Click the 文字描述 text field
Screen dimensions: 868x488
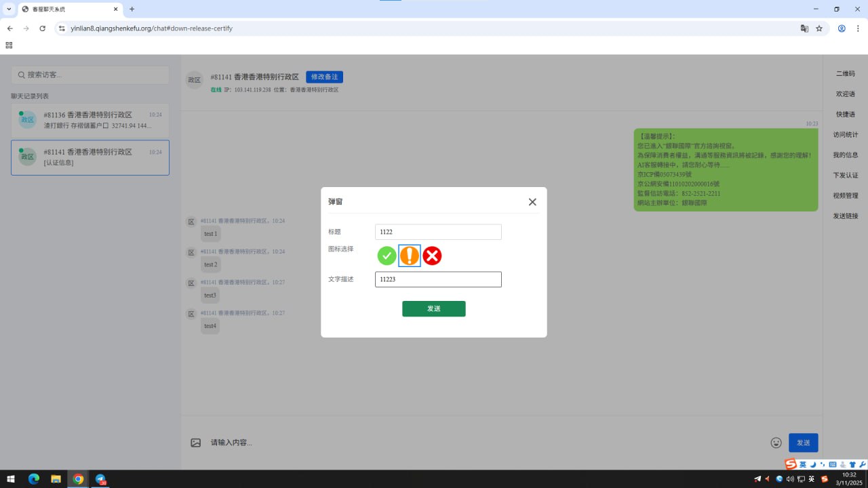pos(438,279)
